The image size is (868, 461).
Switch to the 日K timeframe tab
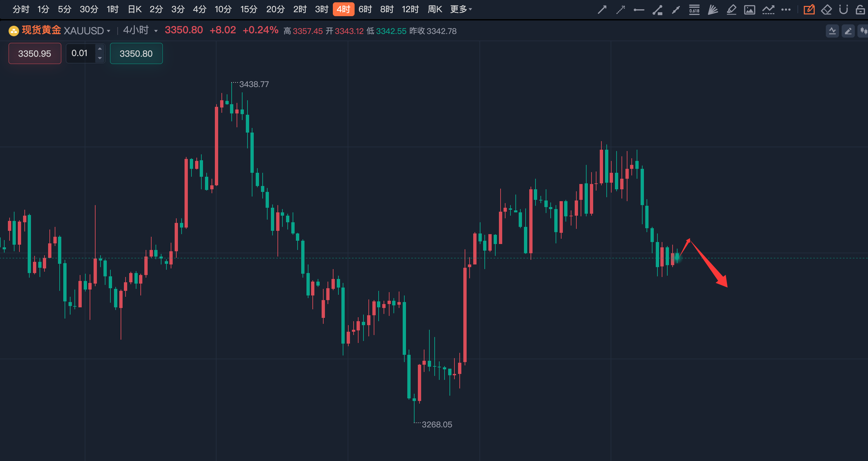[134, 9]
